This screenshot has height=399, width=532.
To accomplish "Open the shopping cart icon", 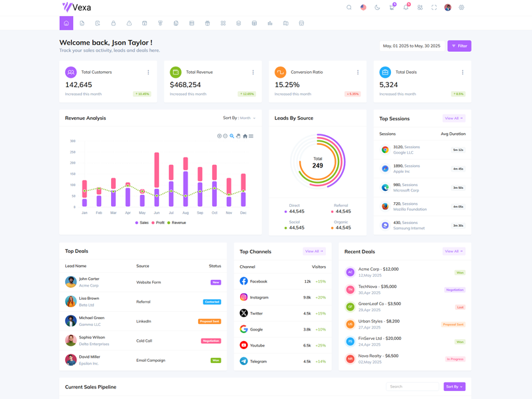I will [392, 7].
